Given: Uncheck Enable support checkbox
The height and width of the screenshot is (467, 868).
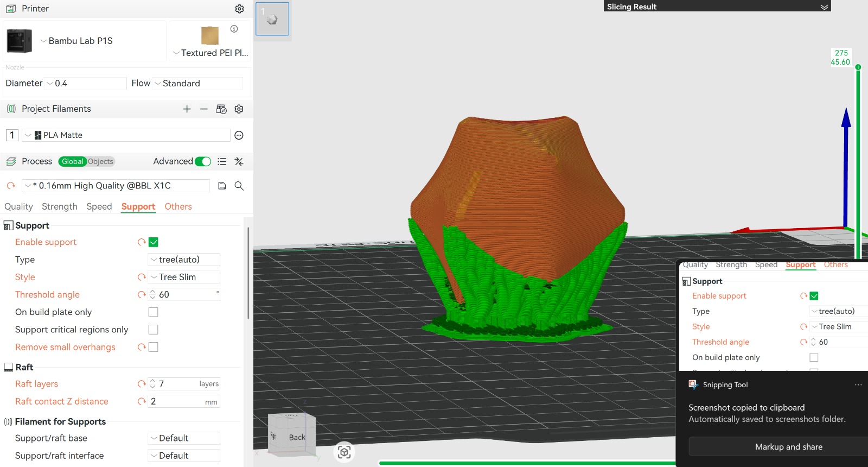Looking at the screenshot, I should click(154, 242).
